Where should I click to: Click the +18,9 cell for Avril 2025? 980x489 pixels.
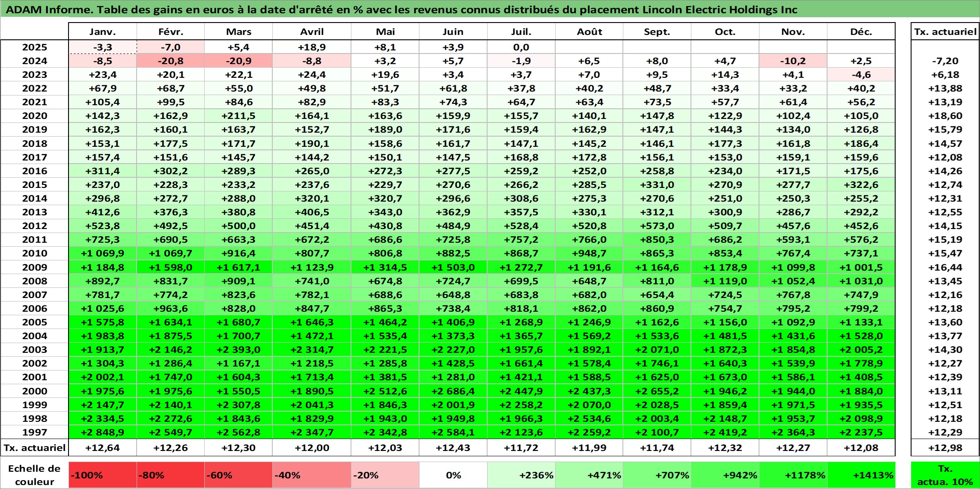coord(312,47)
